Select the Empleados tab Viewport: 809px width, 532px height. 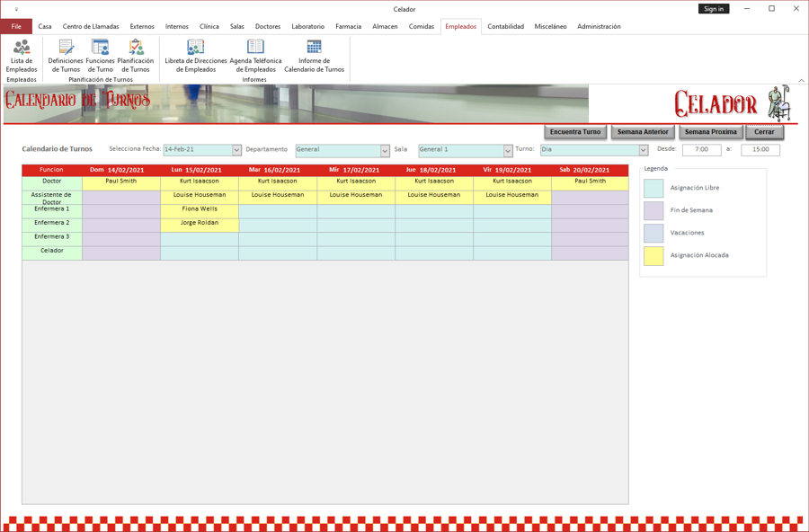461,26
